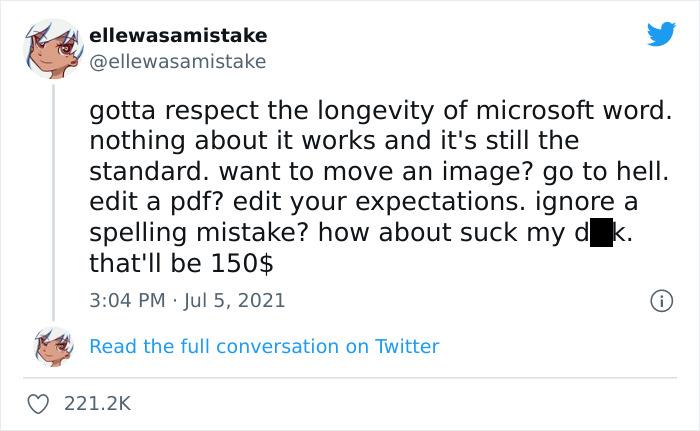Click the vertical thread line below the avatar
The image size is (700, 431).
point(54,200)
